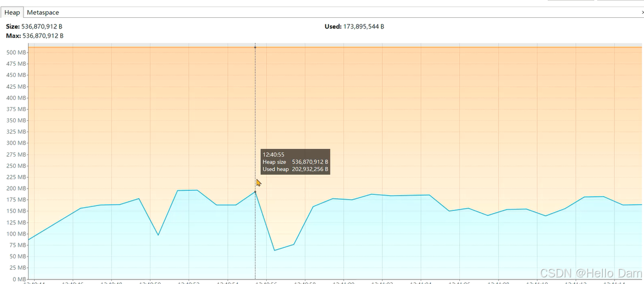Click the 50 MB axis label

18,256
